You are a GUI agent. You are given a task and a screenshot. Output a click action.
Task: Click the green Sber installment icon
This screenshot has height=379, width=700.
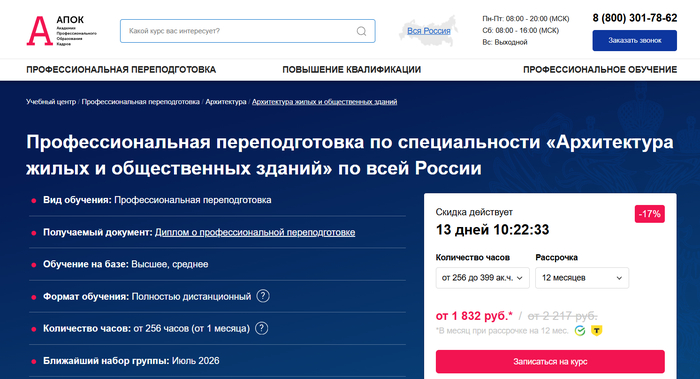(580, 331)
